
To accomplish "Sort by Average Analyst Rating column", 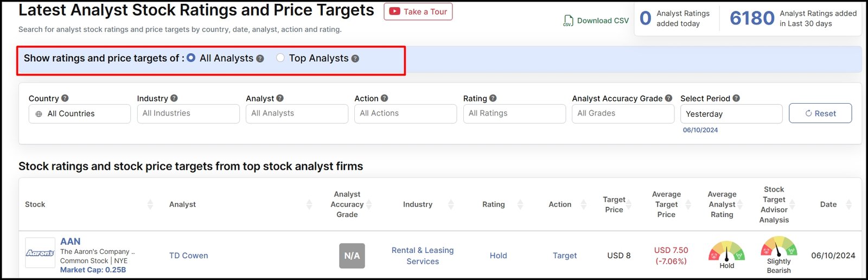I will click(x=739, y=205).
